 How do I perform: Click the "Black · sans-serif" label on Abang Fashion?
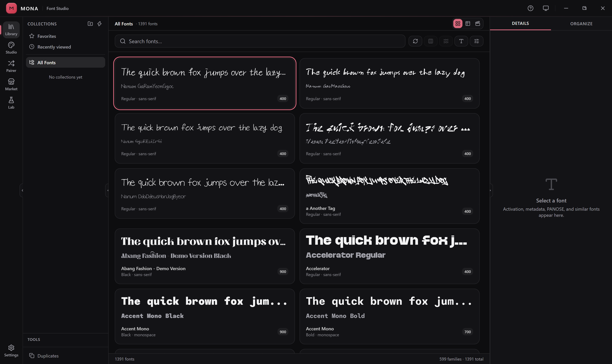coord(136,275)
